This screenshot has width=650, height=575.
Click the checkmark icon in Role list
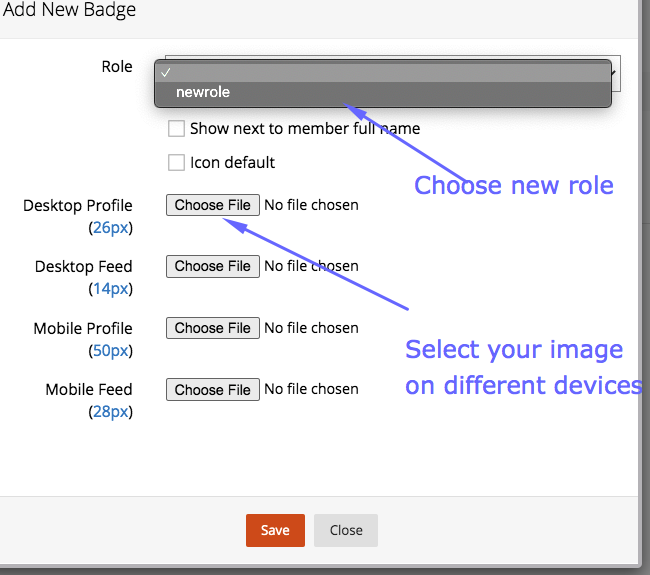(x=166, y=73)
